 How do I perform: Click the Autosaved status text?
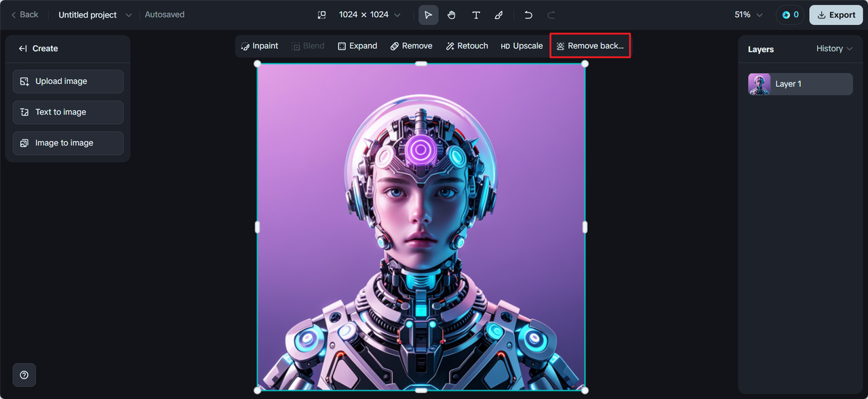pyautogui.click(x=165, y=14)
